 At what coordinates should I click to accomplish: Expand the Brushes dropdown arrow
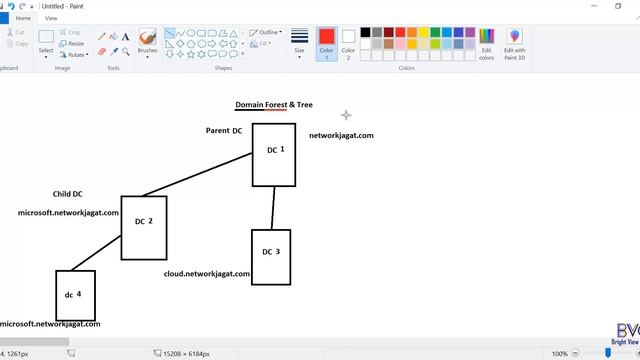(x=147, y=58)
